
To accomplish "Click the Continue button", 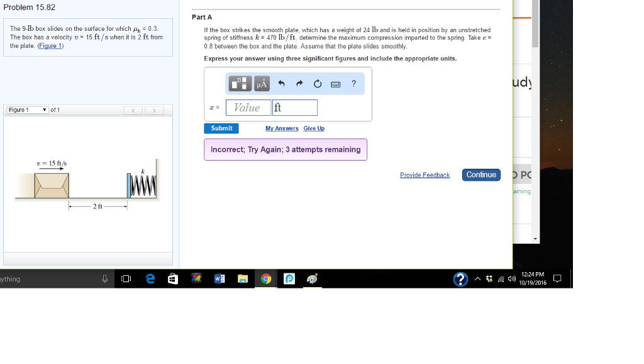I will coord(481,175).
